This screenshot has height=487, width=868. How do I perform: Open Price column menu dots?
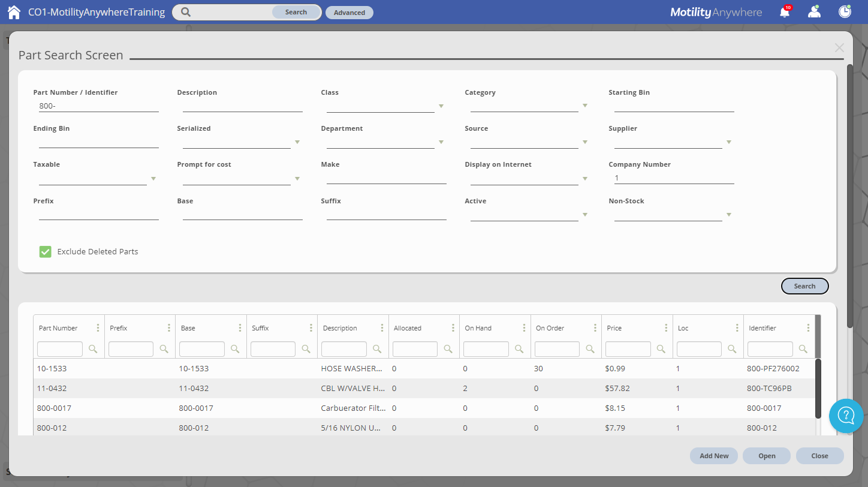[666, 328]
